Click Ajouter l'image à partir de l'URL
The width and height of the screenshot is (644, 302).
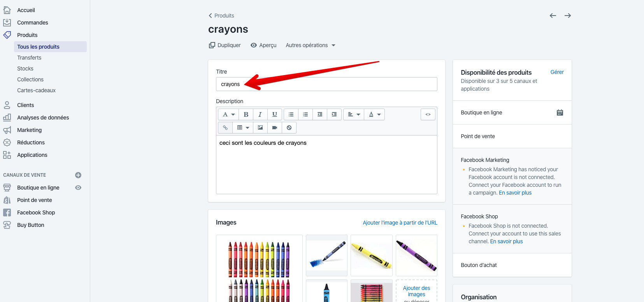coord(400,223)
